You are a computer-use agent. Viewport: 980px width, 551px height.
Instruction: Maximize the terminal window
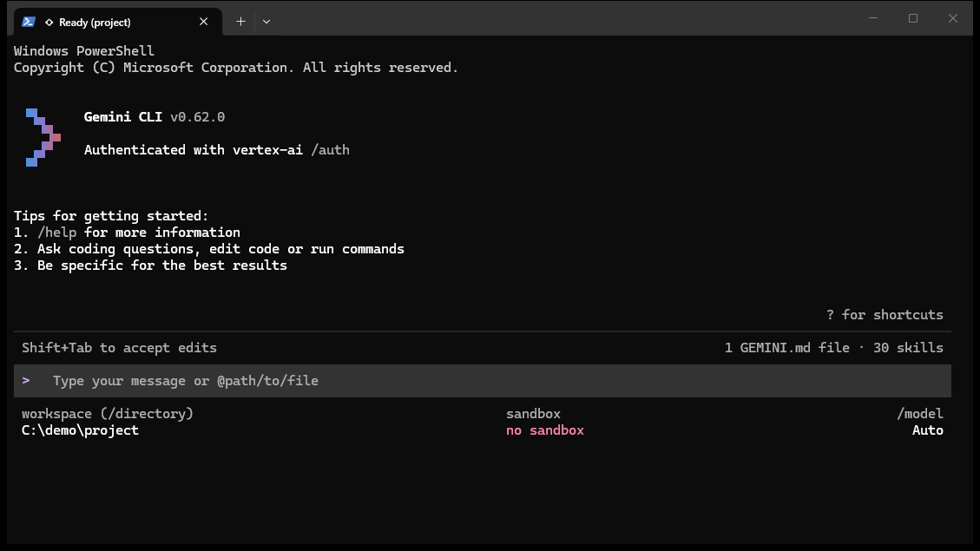pyautogui.click(x=913, y=18)
